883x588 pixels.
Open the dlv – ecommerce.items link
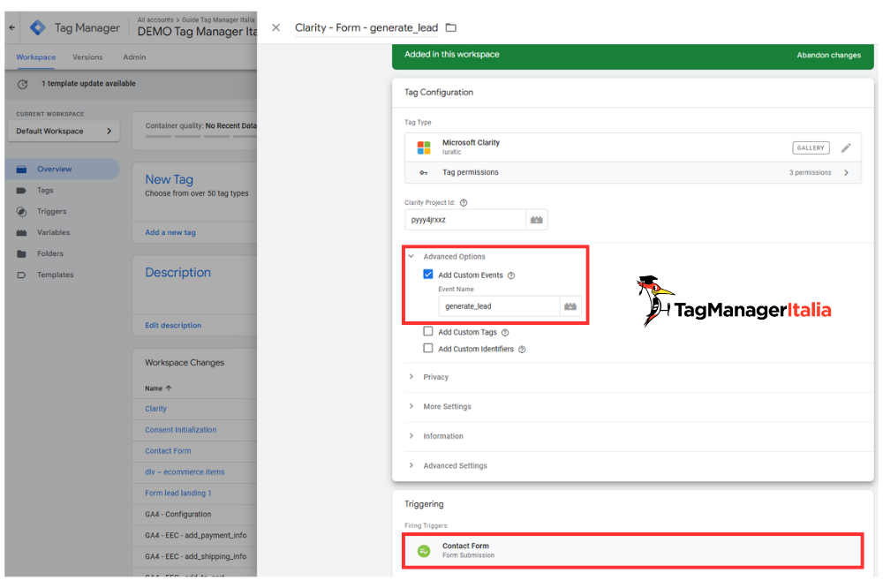(185, 472)
